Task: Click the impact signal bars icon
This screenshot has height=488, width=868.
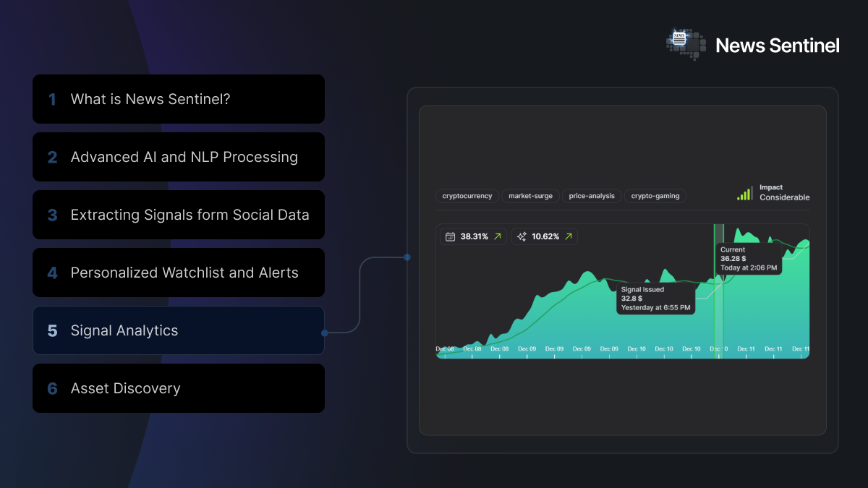Action: 745,193
